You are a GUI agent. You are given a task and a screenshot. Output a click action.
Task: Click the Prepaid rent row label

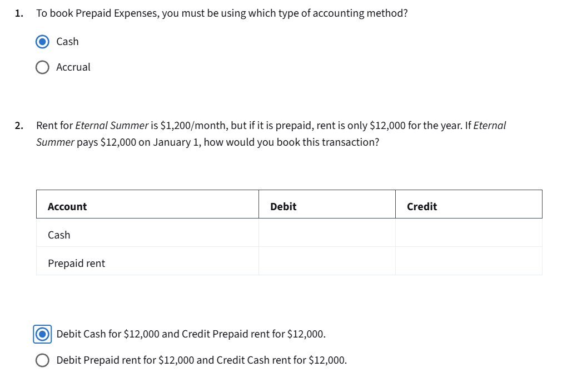pos(76,263)
